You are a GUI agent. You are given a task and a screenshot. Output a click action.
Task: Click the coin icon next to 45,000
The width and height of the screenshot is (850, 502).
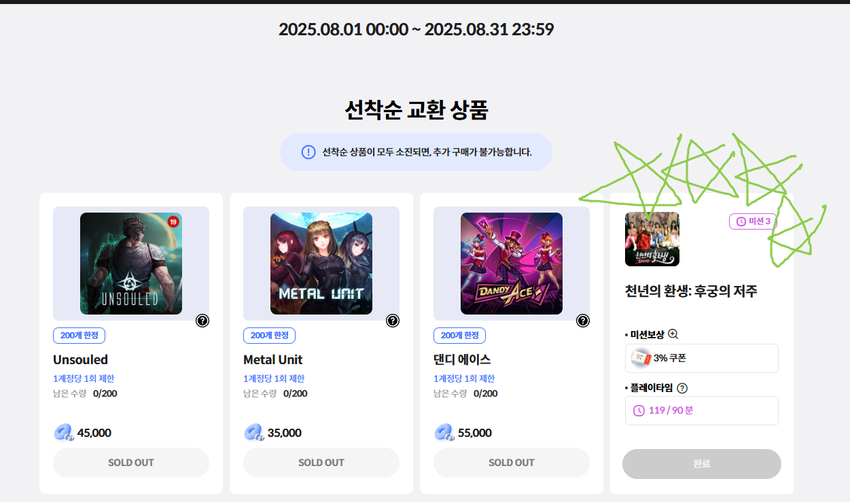[x=63, y=433]
